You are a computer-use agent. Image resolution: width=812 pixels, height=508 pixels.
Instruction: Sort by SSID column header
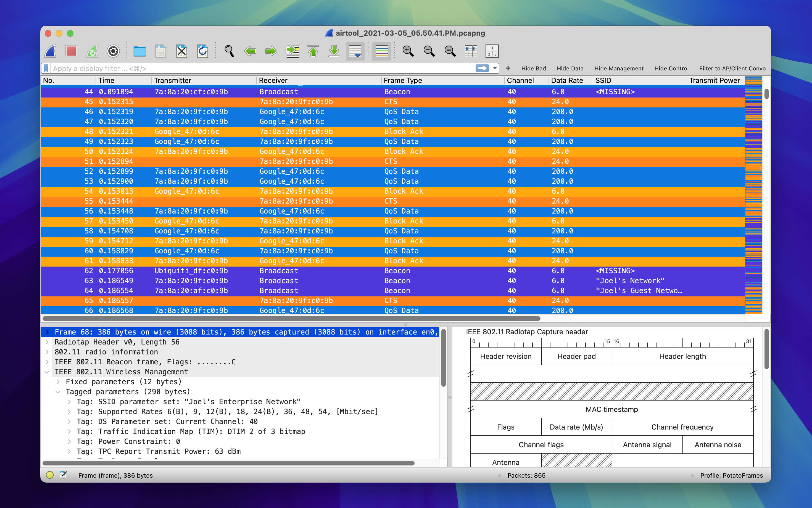point(639,81)
